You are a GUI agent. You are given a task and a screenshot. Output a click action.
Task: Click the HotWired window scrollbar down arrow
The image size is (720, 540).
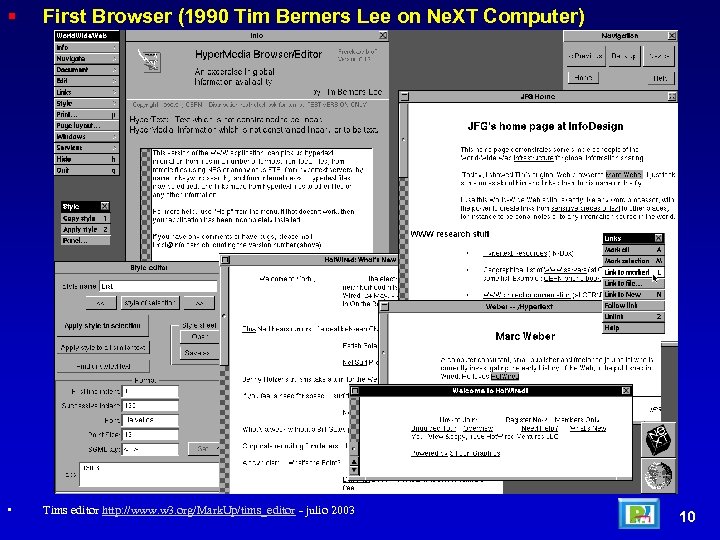(354, 471)
